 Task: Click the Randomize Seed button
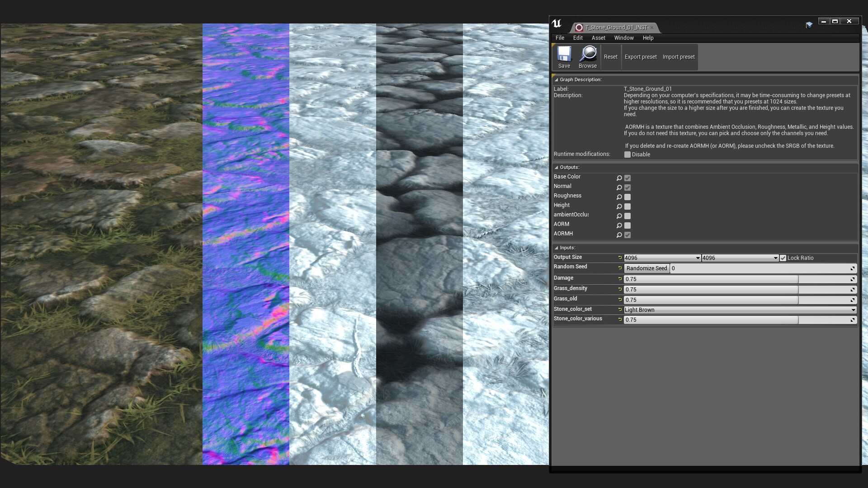[646, 268]
